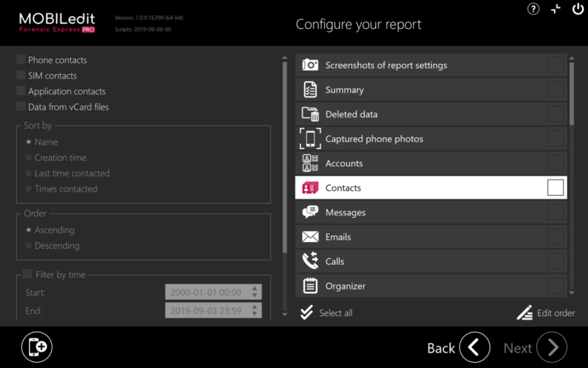Enable the Phone contacts checkbox
This screenshot has height=368, width=588.
[21, 60]
